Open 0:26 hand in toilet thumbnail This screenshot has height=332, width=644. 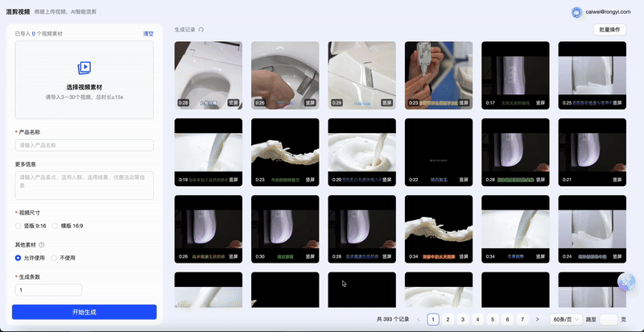coord(285,75)
